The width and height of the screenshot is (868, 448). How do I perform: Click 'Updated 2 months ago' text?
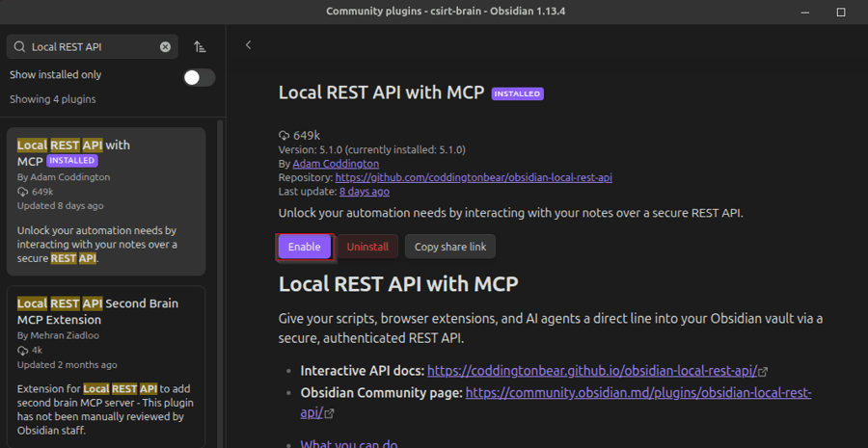coord(67,364)
